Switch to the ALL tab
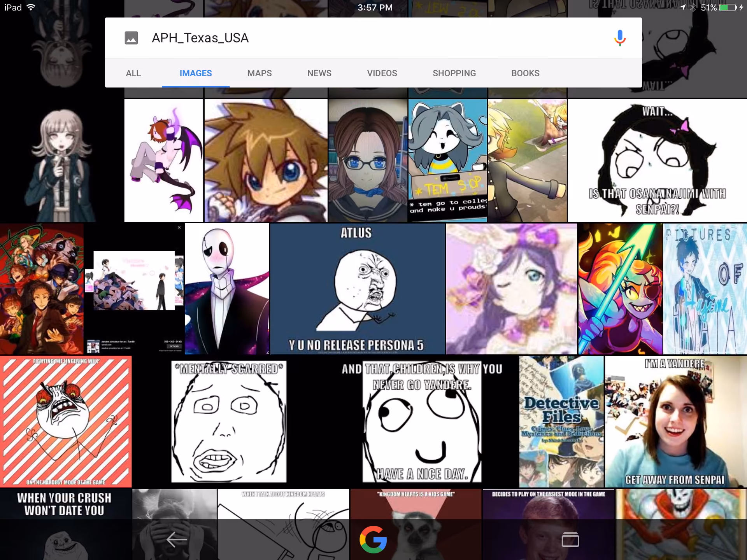747x560 pixels. 133,73
